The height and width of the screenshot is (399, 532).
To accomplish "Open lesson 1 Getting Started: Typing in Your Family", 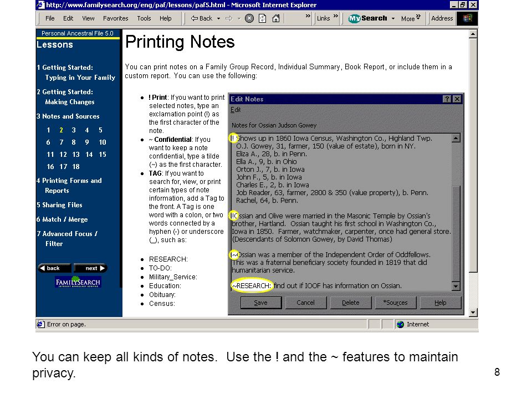I will click(x=76, y=72).
